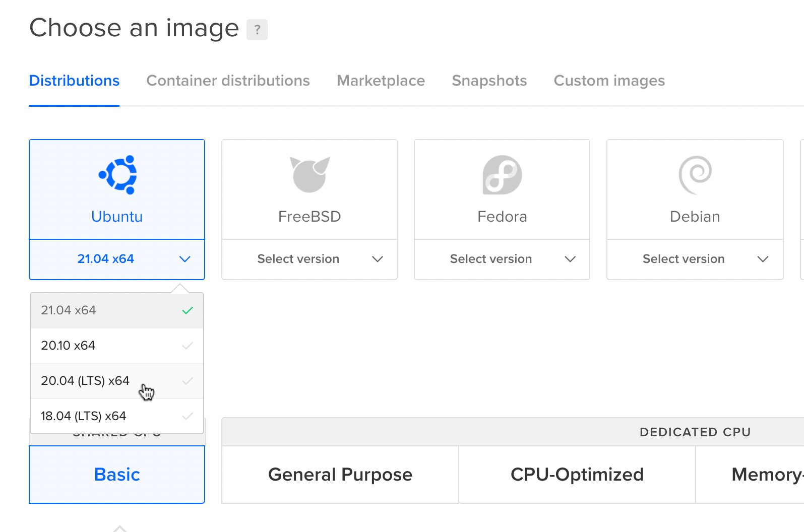Screen dimensions: 804x532
Task: Choose 21.04 x64 from the version list
Action: [117, 310]
